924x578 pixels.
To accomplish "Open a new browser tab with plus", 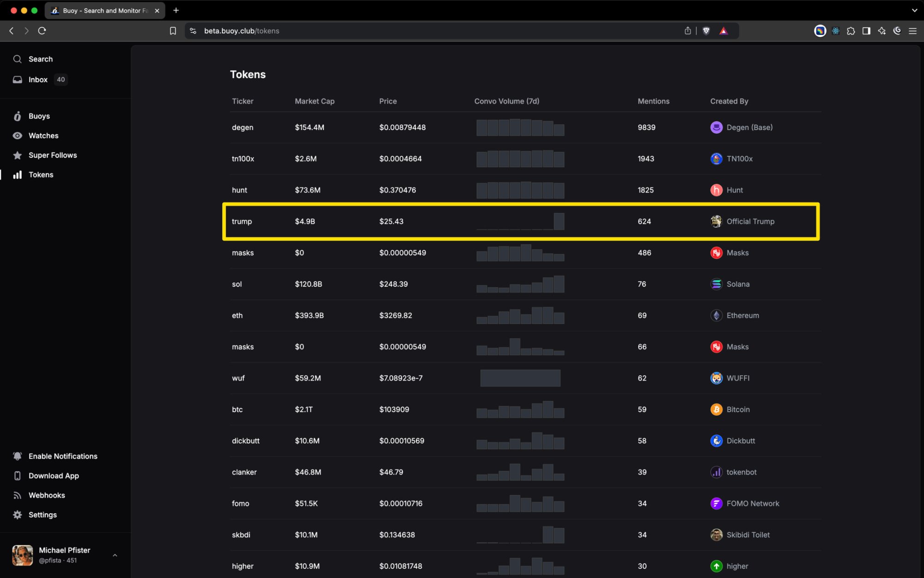I will [x=176, y=10].
